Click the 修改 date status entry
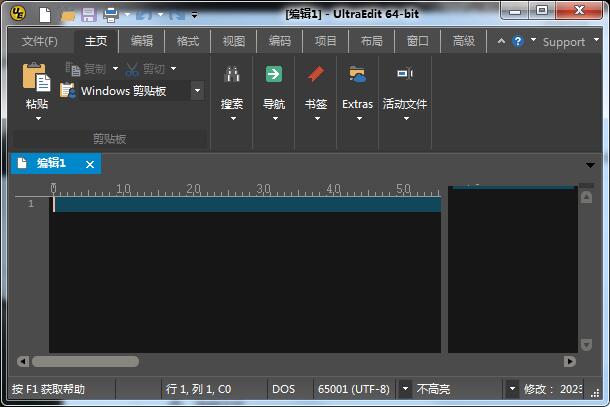 552,389
